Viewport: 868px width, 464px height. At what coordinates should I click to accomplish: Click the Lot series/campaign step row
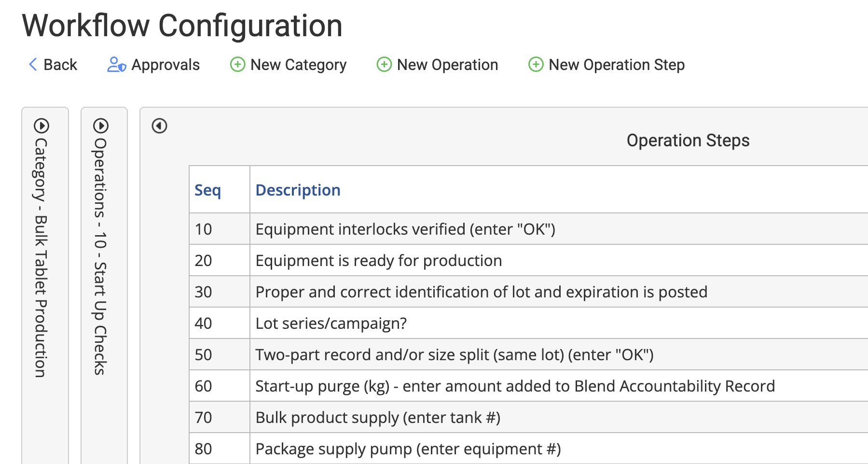[331, 323]
